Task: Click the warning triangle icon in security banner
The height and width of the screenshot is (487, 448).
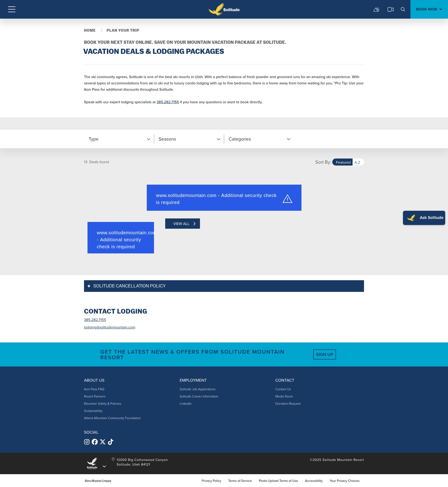Action: click(x=287, y=199)
